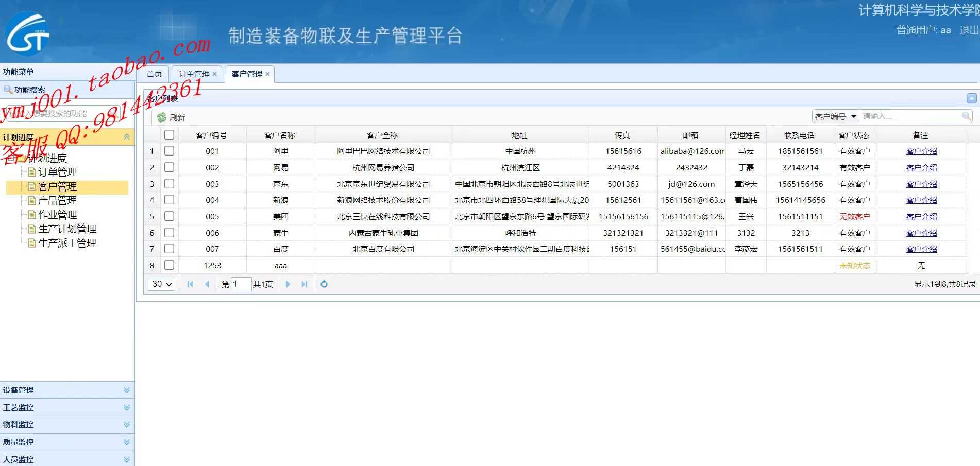This screenshot has width=980, height=466.
Task: Click the pager reload icon
Action: tap(324, 284)
